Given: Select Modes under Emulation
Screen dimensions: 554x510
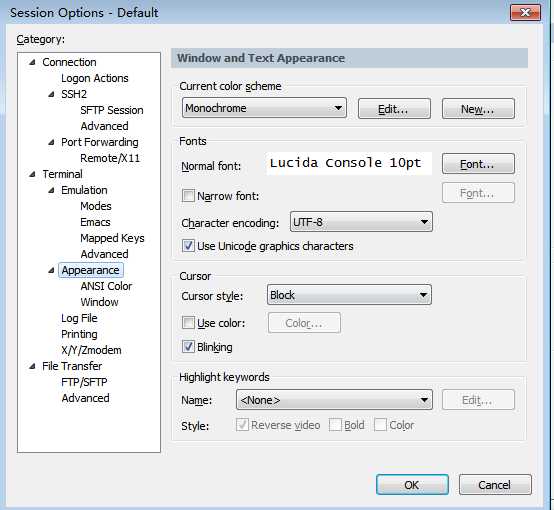Looking at the screenshot, I should 96,206.
